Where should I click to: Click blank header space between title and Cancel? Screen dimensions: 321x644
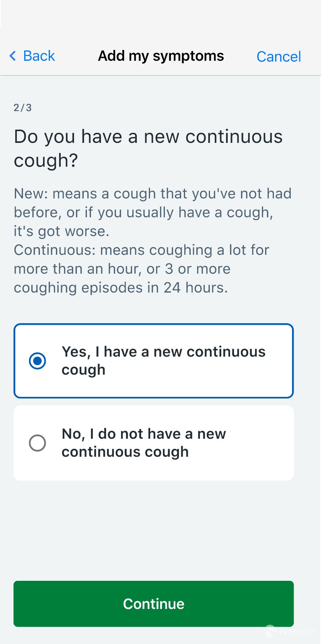tap(240, 56)
